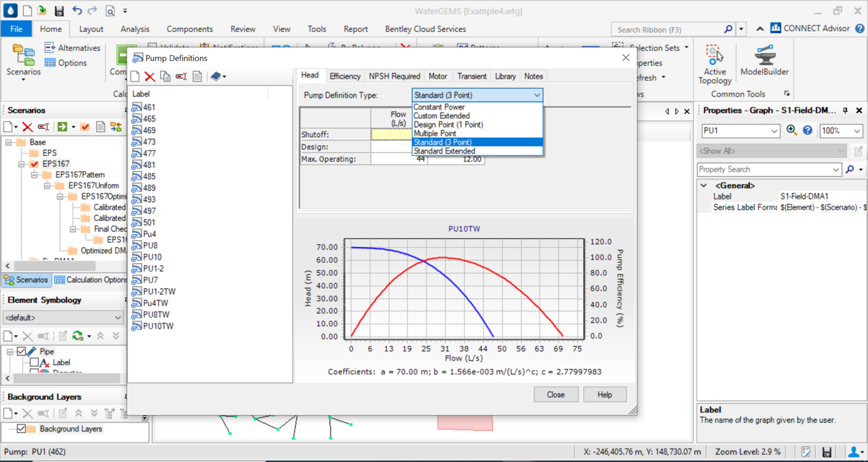The image size is (868, 462).
Task: Close the Pump Definitions dialog with Close button
Action: [x=555, y=394]
